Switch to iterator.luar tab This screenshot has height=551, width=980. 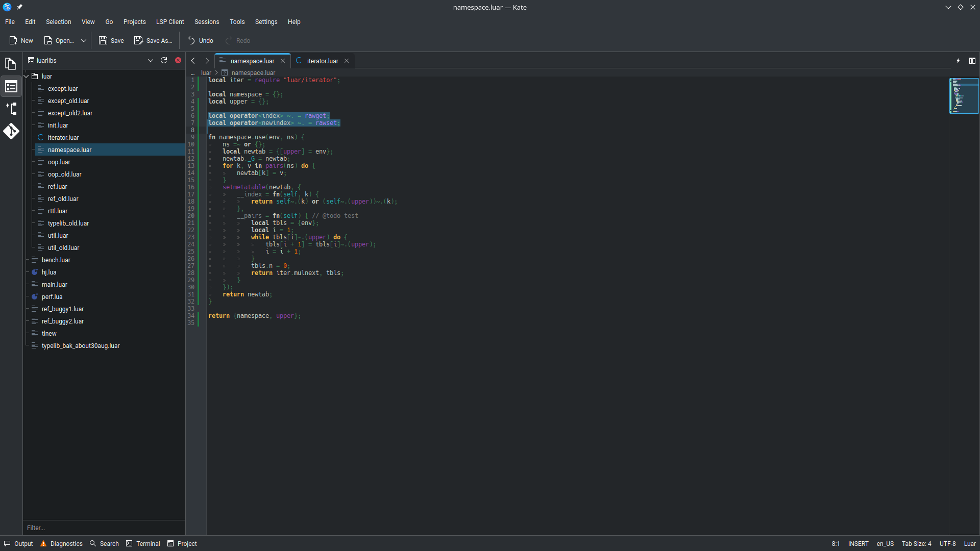(322, 61)
